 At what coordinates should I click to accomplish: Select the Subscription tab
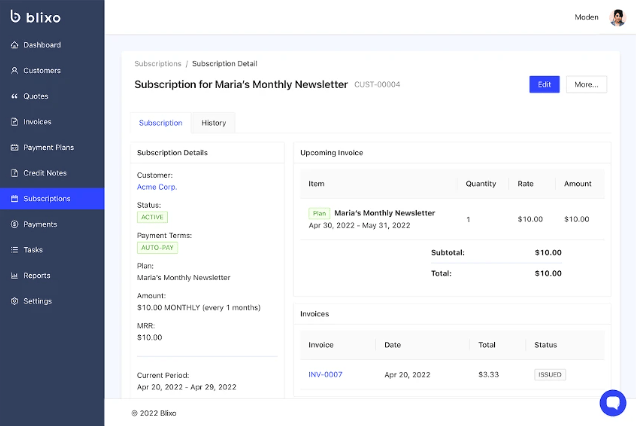[160, 123]
